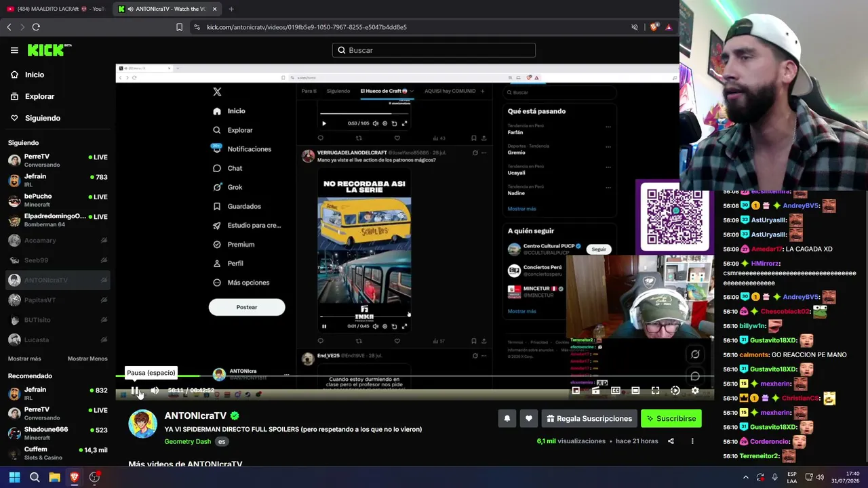Open bePucho channel in sidebar
Screen dimensions: 868x488
(x=58, y=200)
